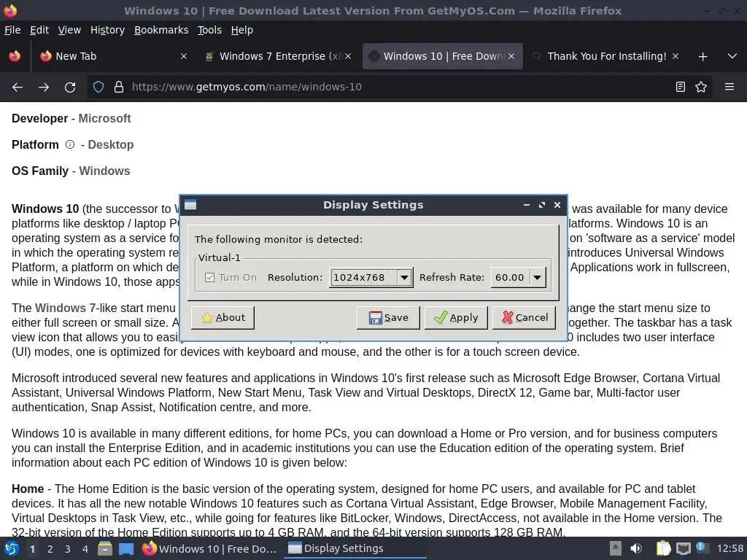Viewport: 747px width, 560px height.
Task: Open clipboard manager tray icon
Action: [663, 548]
